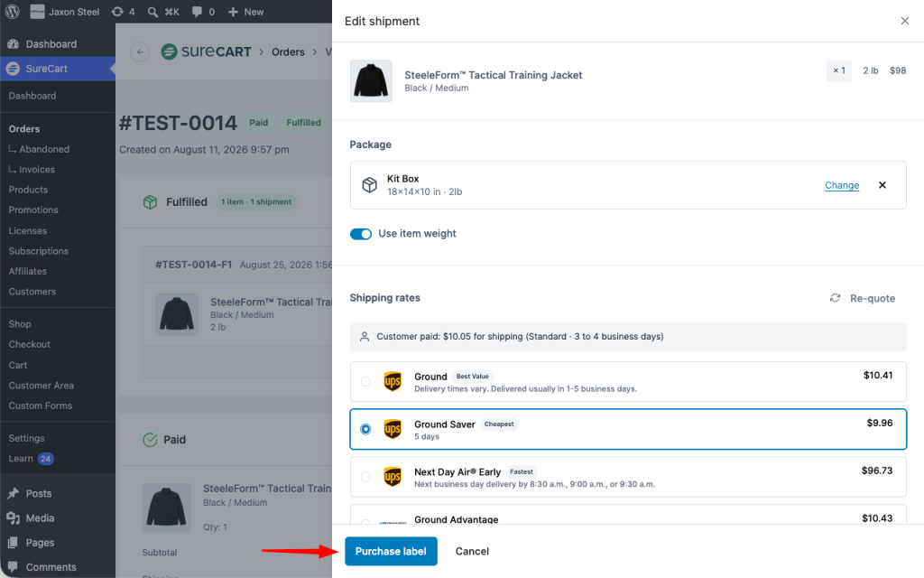
Task: Click the Fulfilled status badge by order number
Action: pyautogui.click(x=304, y=123)
